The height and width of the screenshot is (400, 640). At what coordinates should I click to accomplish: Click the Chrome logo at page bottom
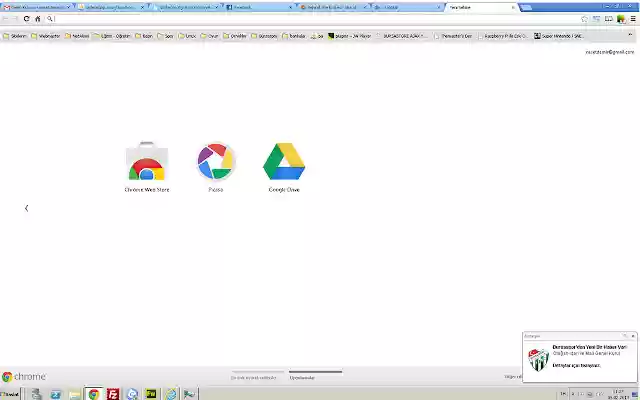(24, 376)
